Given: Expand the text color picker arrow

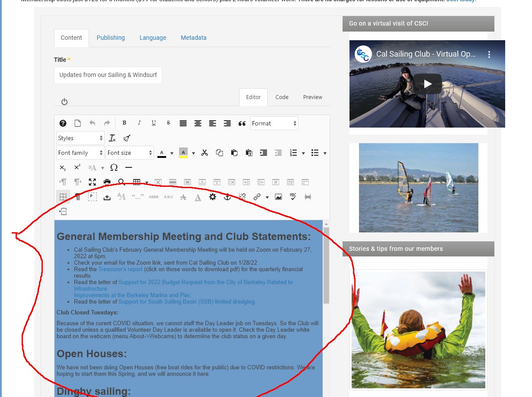Looking at the screenshot, I should 172,153.
